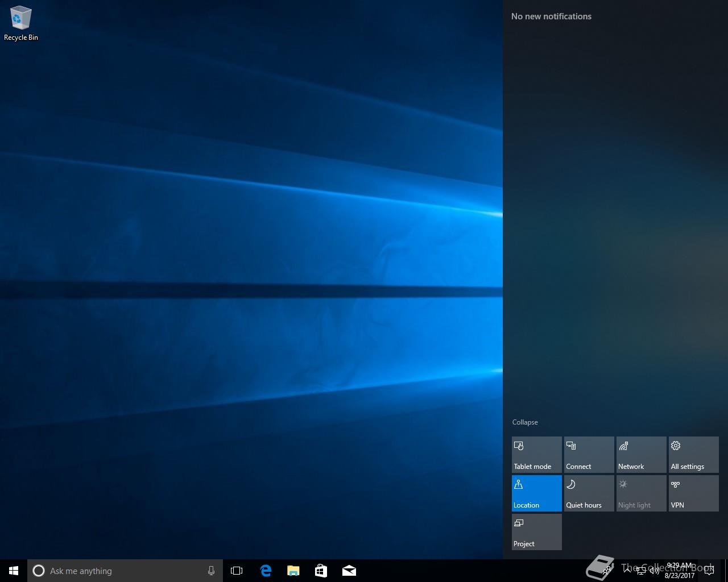
Task: Open Task View from taskbar
Action: tap(237, 571)
